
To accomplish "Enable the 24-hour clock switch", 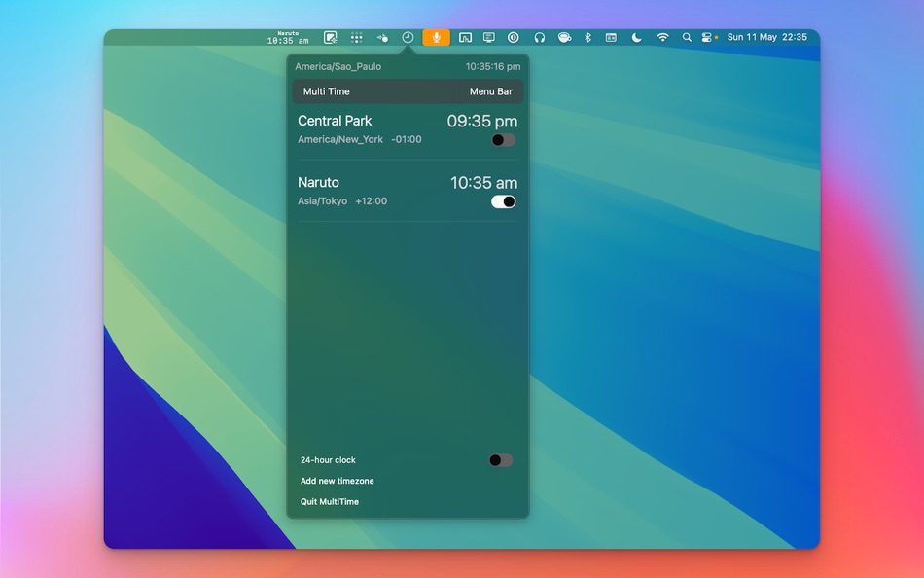I will click(501, 460).
